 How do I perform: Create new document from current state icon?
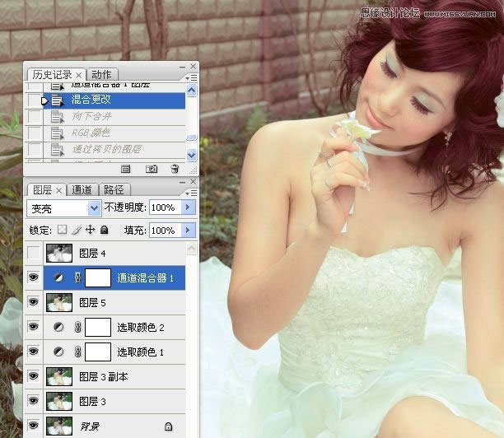pyautogui.click(x=126, y=169)
